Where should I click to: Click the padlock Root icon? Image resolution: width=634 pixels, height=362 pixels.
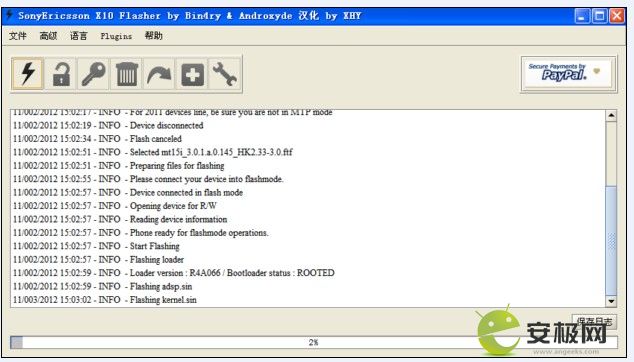point(61,74)
